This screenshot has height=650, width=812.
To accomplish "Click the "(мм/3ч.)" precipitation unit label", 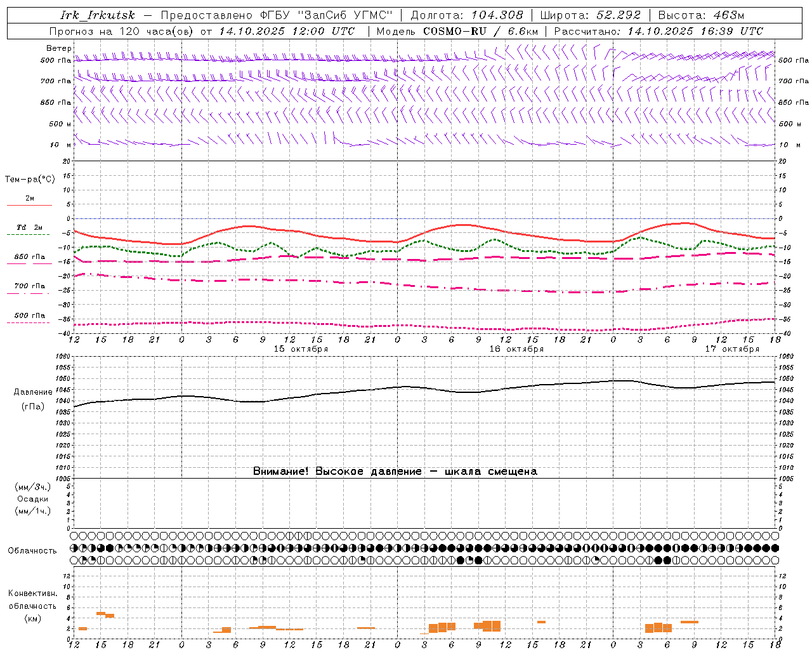I will click(33, 487).
